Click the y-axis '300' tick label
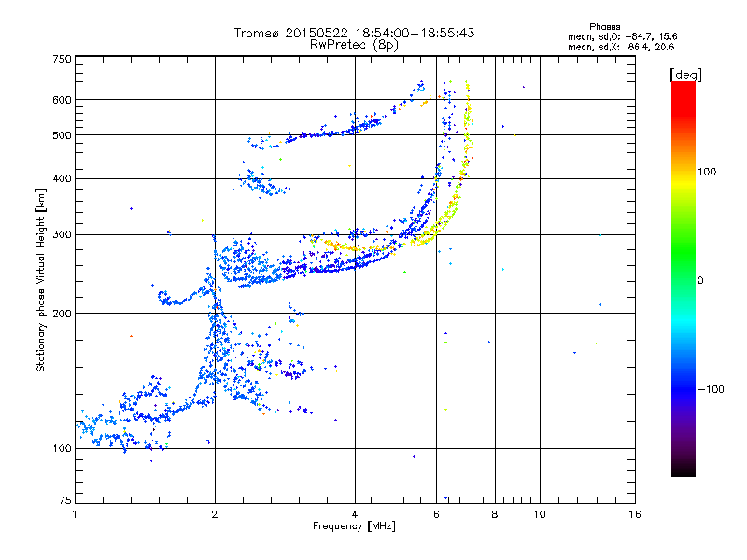 [62, 235]
